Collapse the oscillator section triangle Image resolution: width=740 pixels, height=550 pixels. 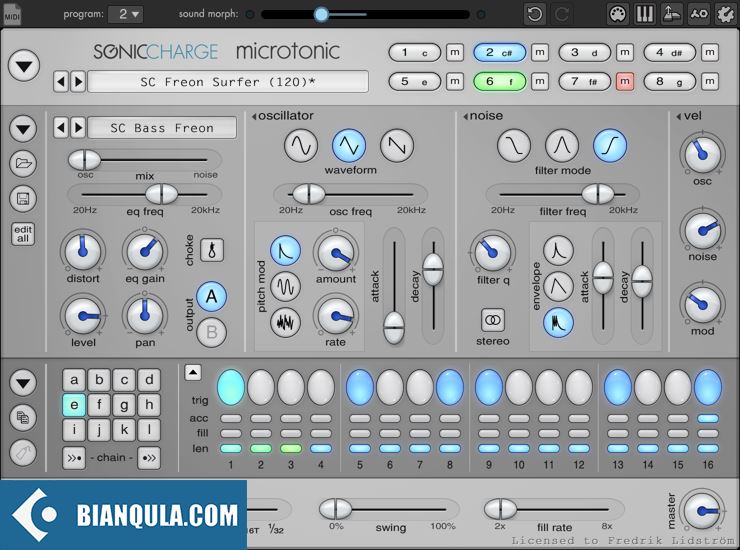[x=254, y=116]
